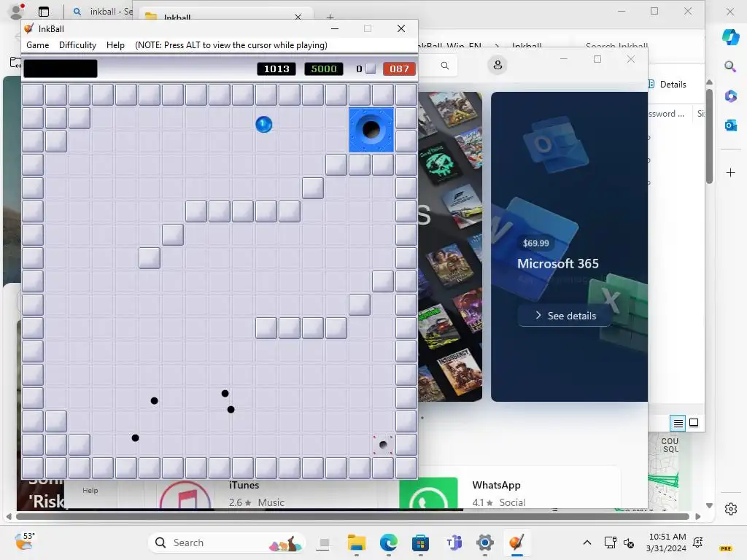Viewport: 747px width, 560px height.
Task: Click the blue hole target tile
Action: [371, 130]
